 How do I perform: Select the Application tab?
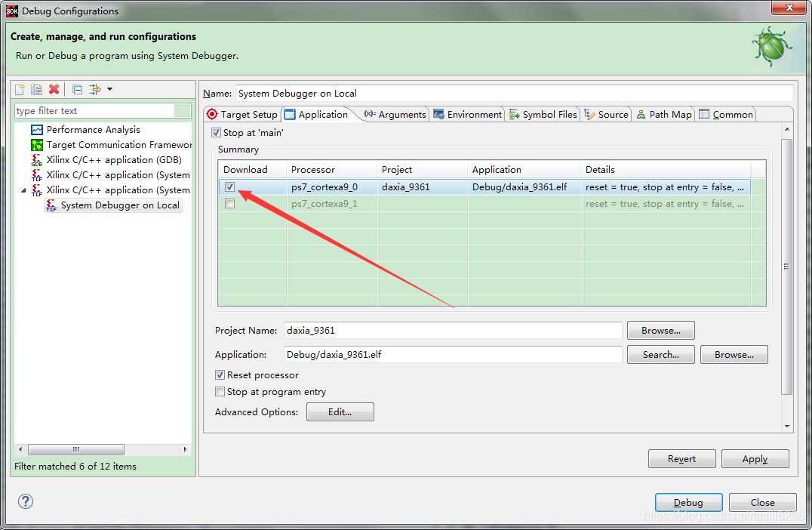pyautogui.click(x=317, y=114)
